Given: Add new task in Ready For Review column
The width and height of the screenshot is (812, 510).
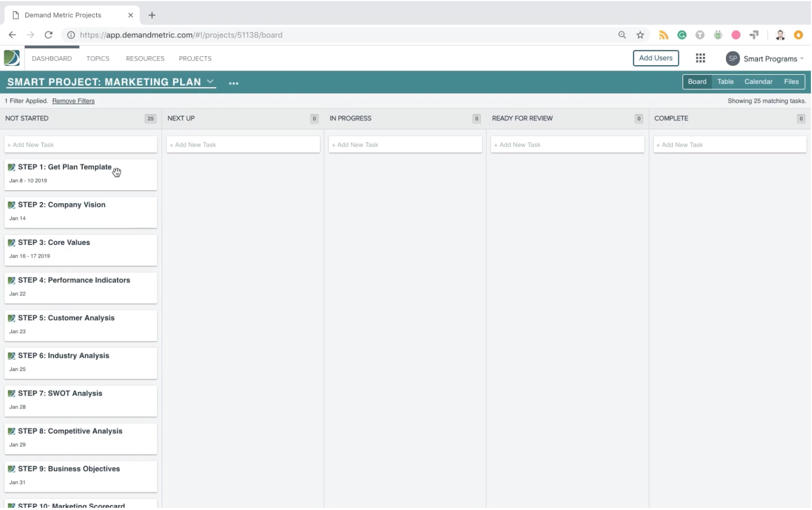Looking at the screenshot, I should pyautogui.click(x=568, y=145).
